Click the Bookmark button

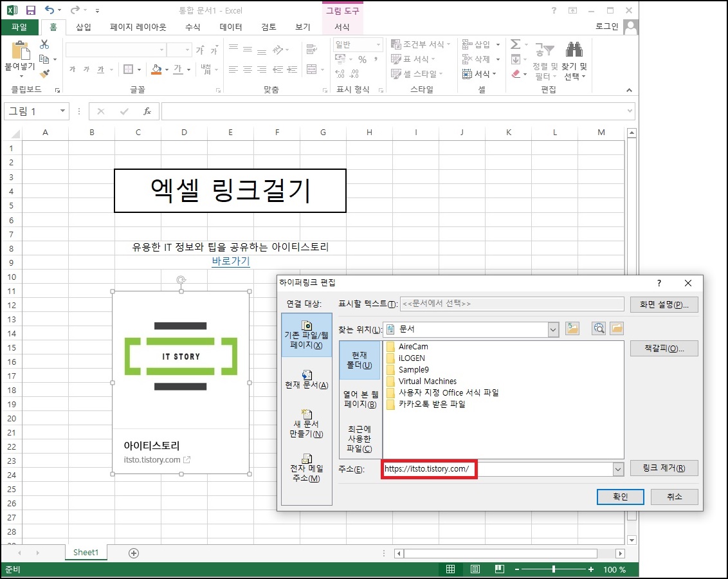(664, 348)
